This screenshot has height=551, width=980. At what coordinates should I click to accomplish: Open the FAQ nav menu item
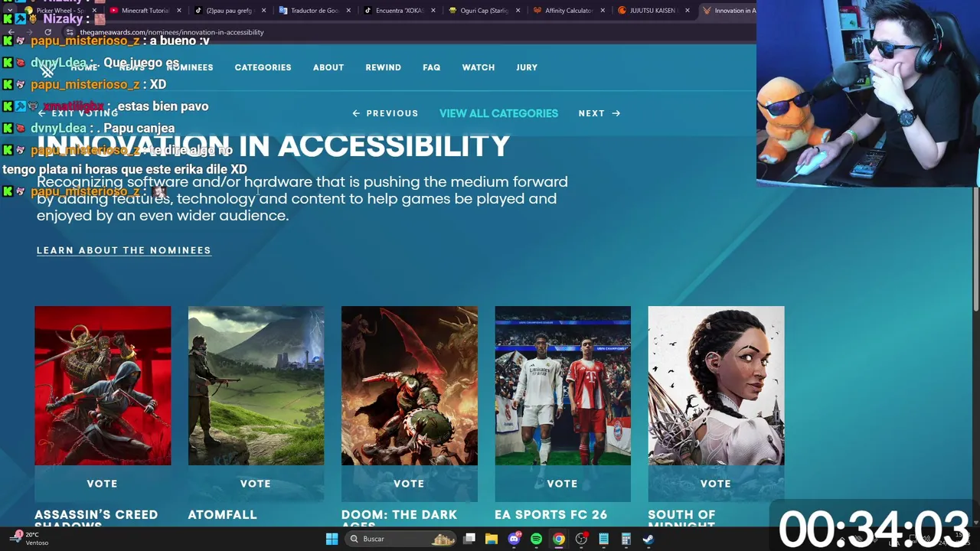[431, 67]
